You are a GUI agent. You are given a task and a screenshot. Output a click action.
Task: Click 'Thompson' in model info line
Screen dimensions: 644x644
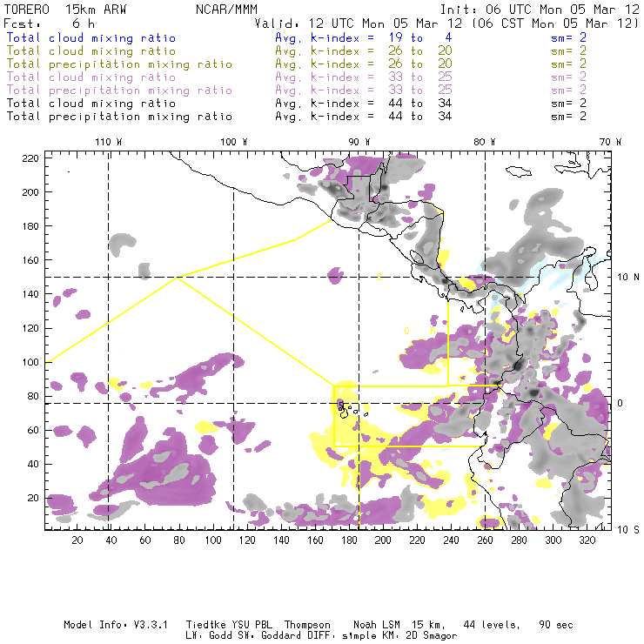(x=307, y=625)
